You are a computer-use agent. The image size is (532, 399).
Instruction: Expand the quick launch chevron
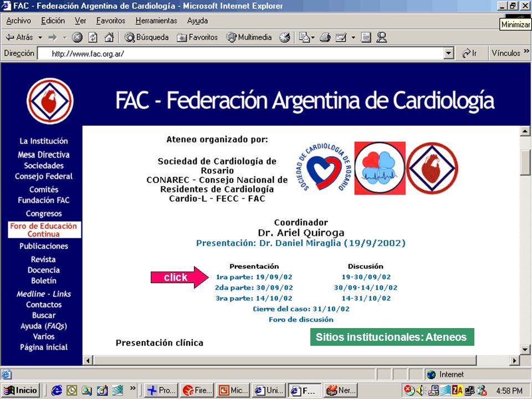tap(132, 388)
